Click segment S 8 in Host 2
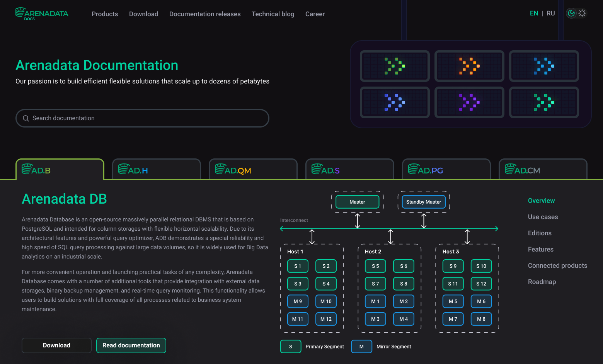Viewport: 603px width, 364px height. pyautogui.click(x=404, y=284)
